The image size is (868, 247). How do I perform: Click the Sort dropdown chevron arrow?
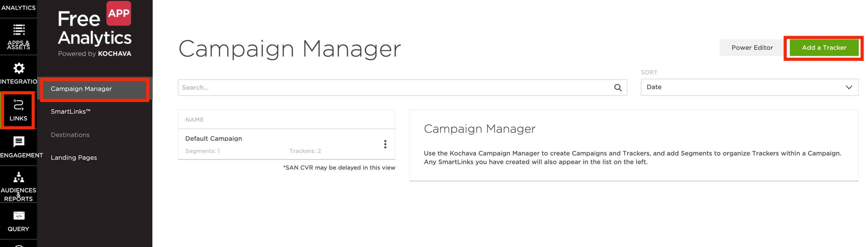pos(849,87)
